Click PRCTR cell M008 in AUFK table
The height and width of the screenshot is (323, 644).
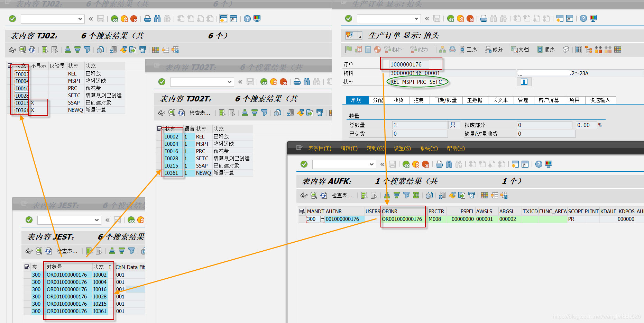point(436,219)
